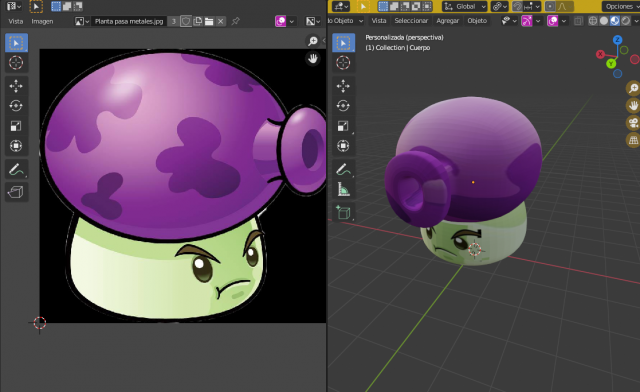Select the Annotate tool in image editor toolbar
The width and height of the screenshot is (640, 392).
(x=16, y=169)
